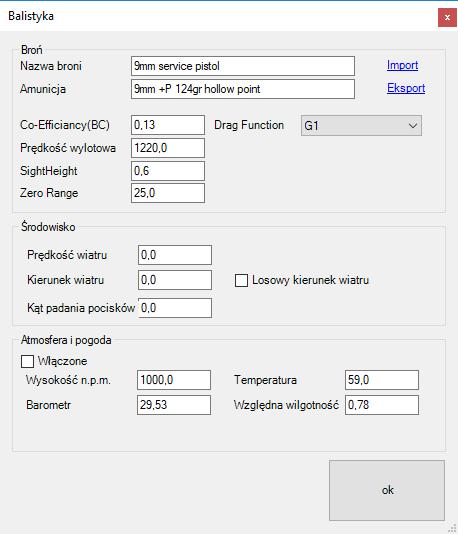This screenshot has height=534, width=458.
Task: Edit the Temperatura field
Action: [382, 380]
